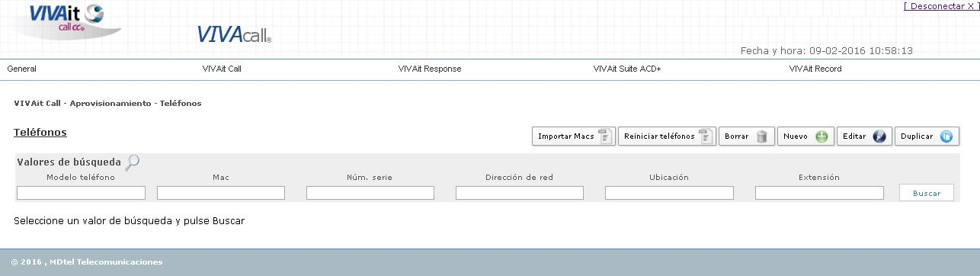Open the VIVAit Response menu
Viewport: 980px width, 276px height.
click(x=430, y=69)
